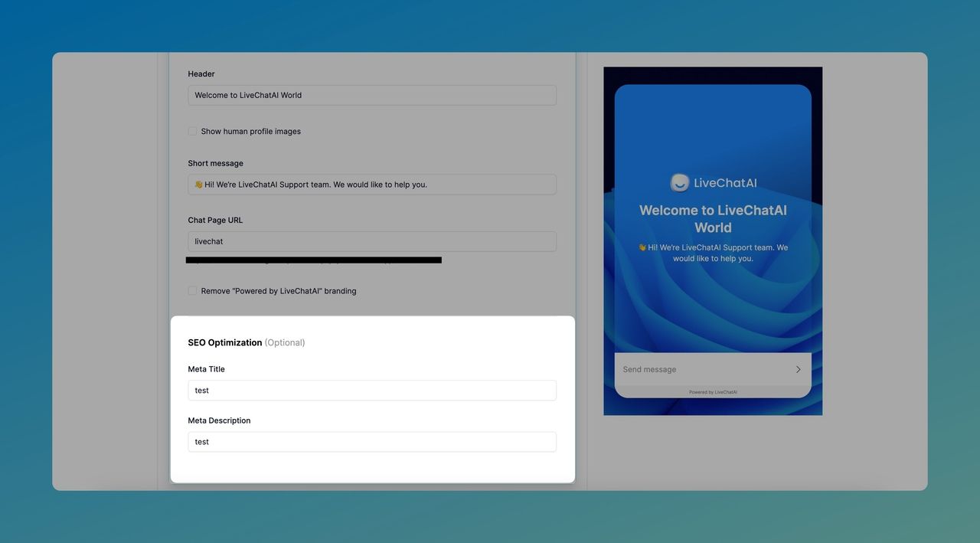Click the Meta Description input field
The width and height of the screenshot is (980, 543).
[372, 442]
